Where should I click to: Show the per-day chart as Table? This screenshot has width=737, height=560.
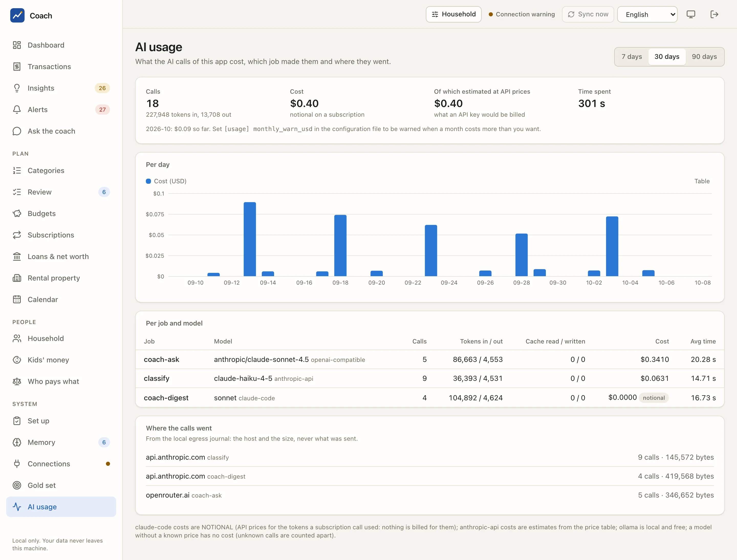[x=702, y=181]
